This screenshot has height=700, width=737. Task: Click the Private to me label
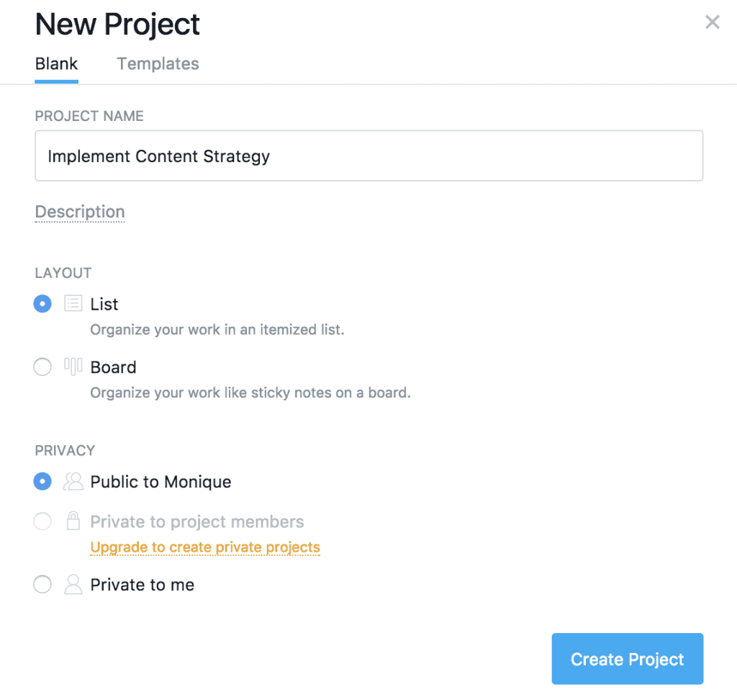point(142,585)
